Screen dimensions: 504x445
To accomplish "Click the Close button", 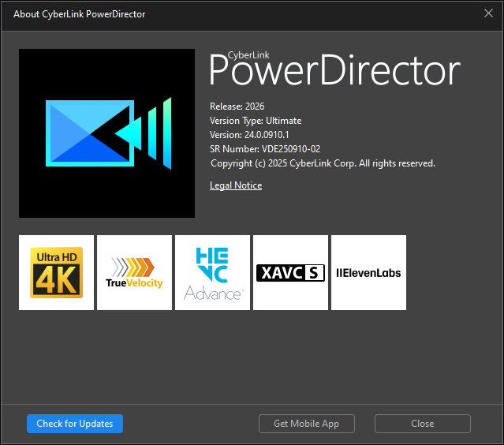I will coord(422,424).
